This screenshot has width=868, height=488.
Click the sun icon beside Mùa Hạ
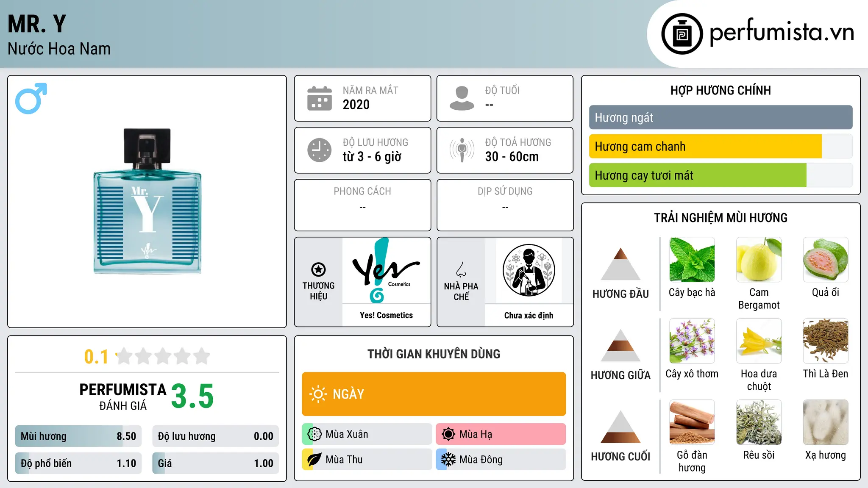pyautogui.click(x=448, y=434)
